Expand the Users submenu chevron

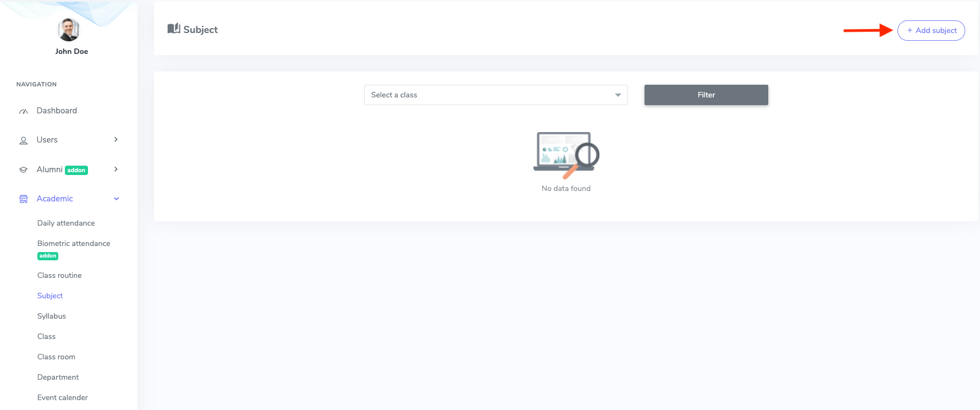click(x=116, y=140)
